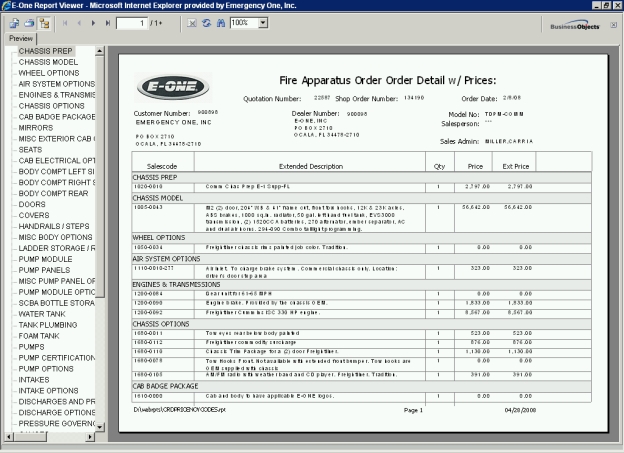This screenshot has height=453, width=624.
Task: Click the Business Objects logo
Action: pos(575,25)
